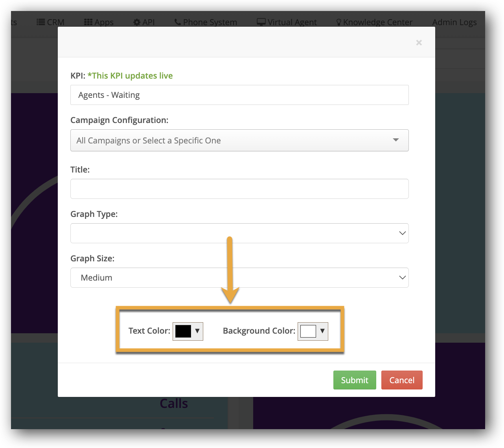This screenshot has width=504, height=448.
Task: Click the green Submit button
Action: (x=355, y=380)
